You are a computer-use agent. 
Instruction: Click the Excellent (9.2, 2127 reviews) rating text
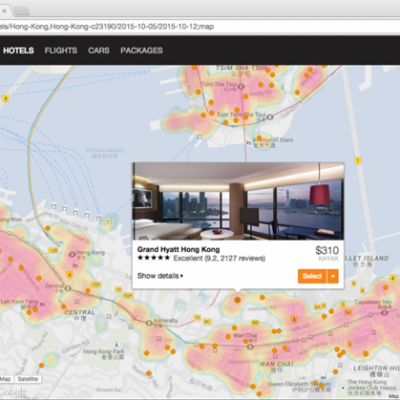tap(219, 258)
